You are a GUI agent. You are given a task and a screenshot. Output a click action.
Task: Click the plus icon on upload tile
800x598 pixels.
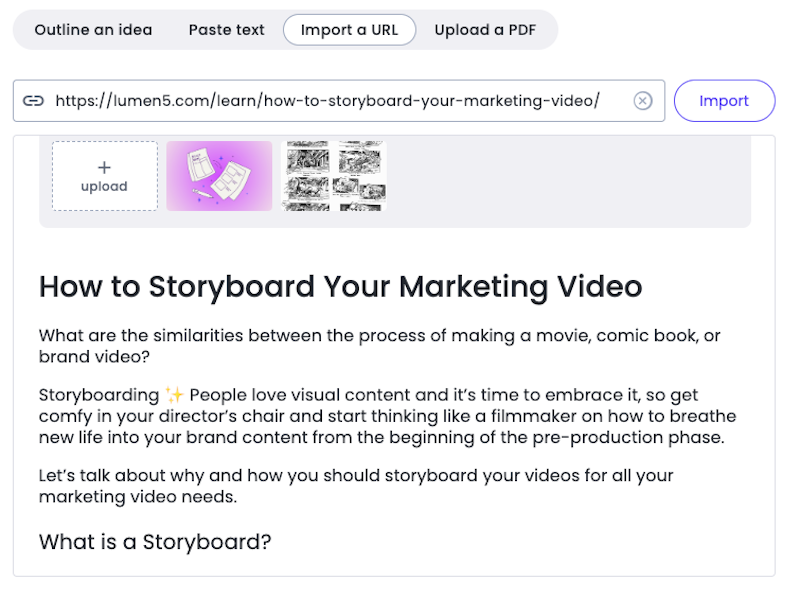pos(104,167)
